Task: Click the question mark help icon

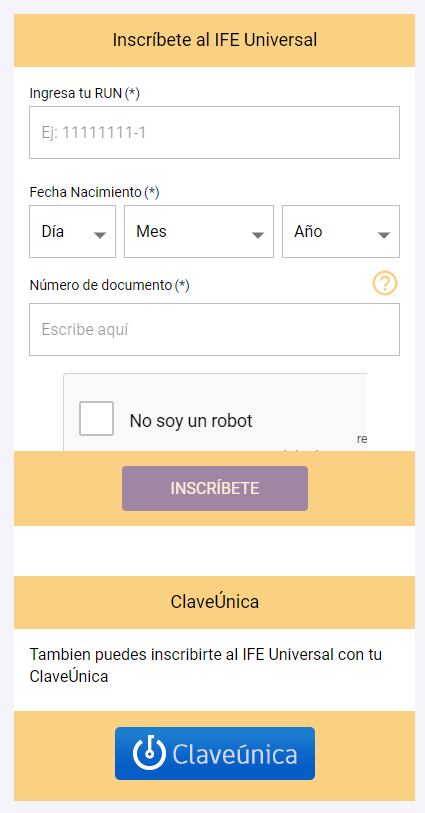Action: click(x=385, y=284)
